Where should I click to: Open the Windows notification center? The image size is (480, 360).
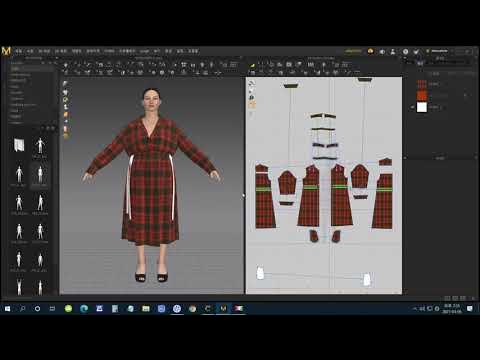click(x=470, y=309)
